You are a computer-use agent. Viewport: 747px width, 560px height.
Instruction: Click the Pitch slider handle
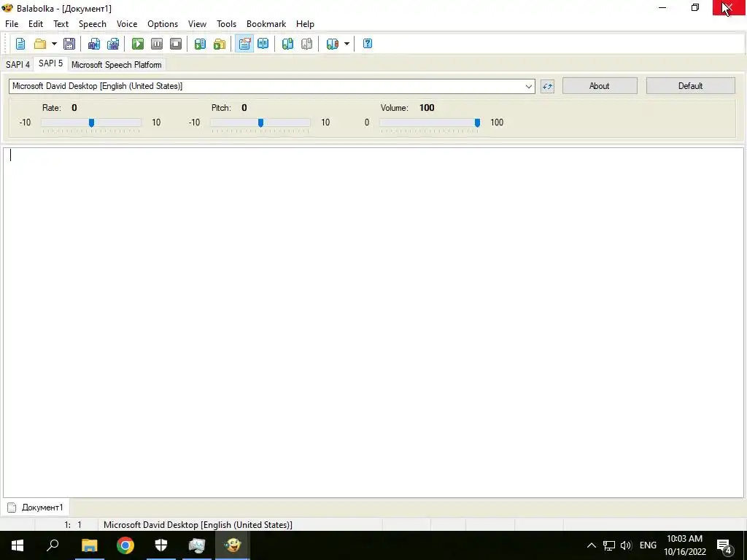click(x=260, y=122)
